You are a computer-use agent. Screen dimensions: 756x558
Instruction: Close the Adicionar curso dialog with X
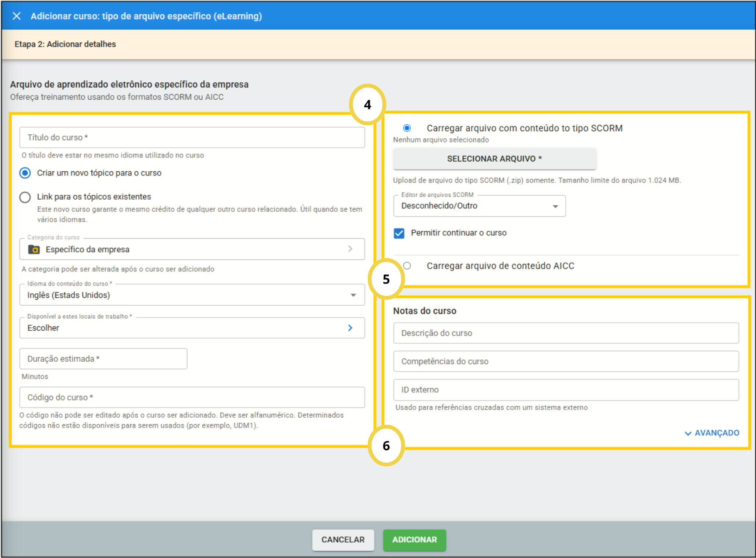coord(17,16)
